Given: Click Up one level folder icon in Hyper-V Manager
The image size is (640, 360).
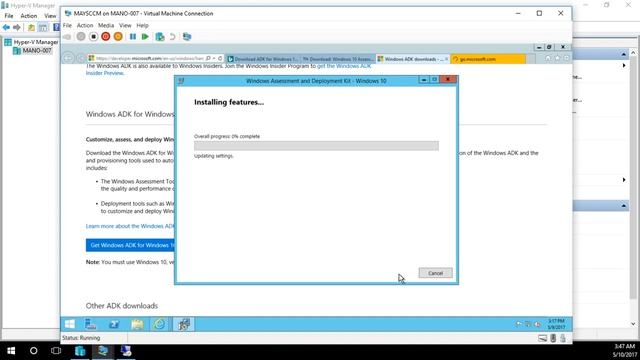Looking at the screenshot, I should pos(31,27).
